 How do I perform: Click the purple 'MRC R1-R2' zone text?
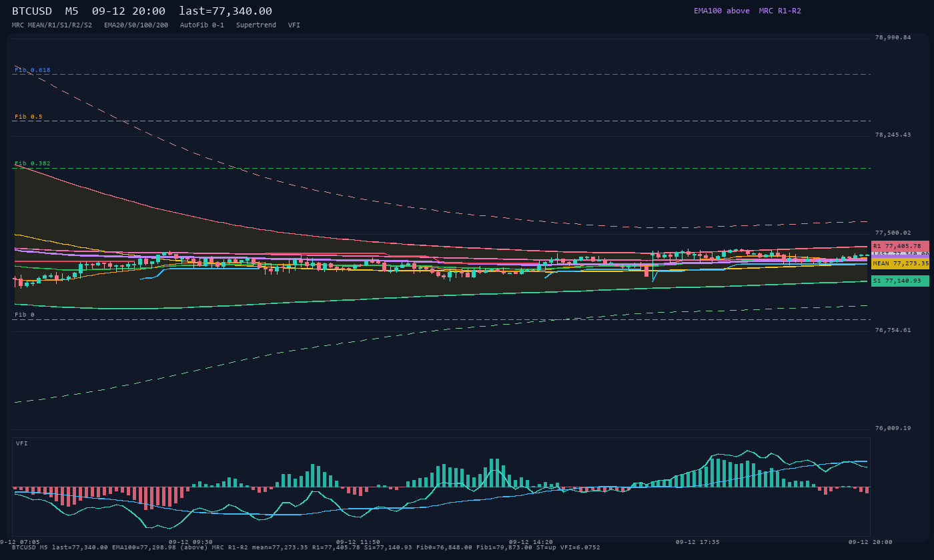780,11
